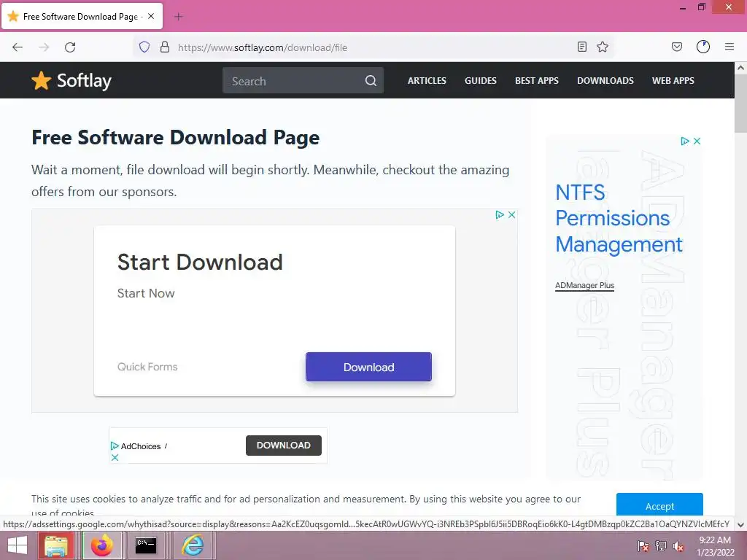This screenshot has height=560, width=747.
Task: Open a new tab with plus button
Action: coord(178,17)
